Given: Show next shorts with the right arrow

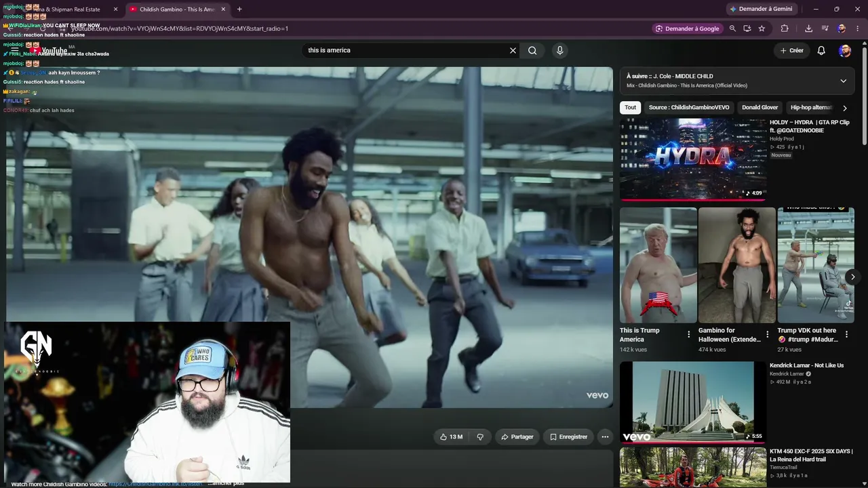Looking at the screenshot, I should [852, 277].
